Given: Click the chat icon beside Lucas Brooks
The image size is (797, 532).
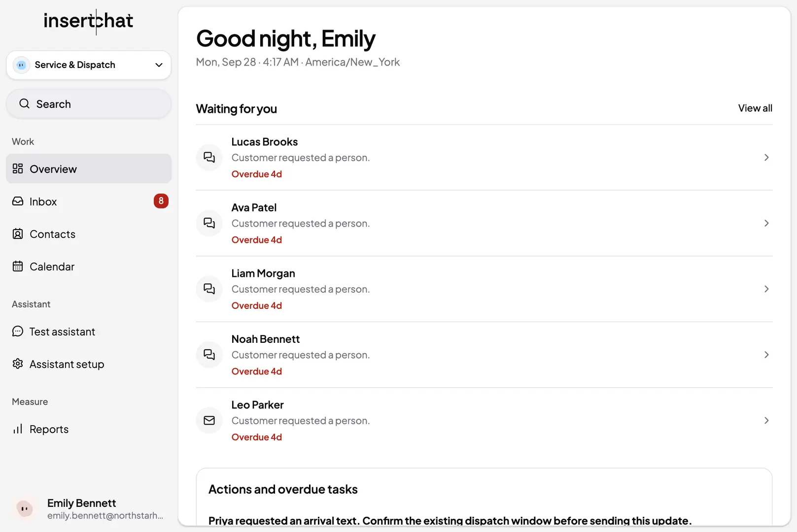Looking at the screenshot, I should point(209,157).
